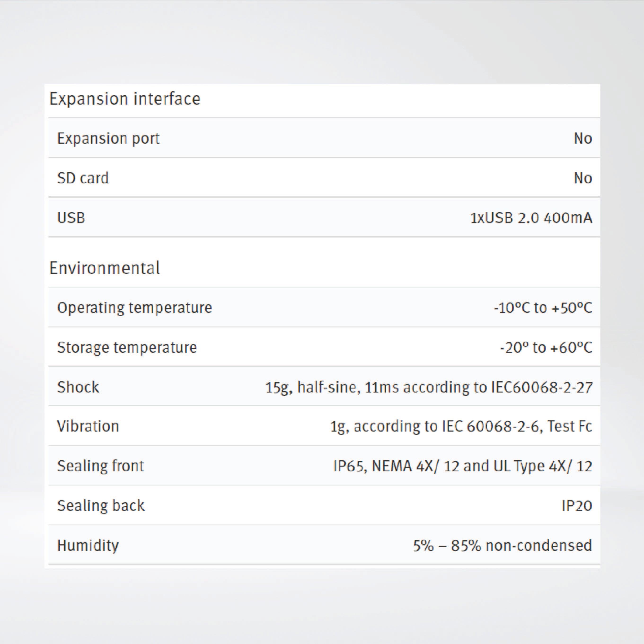Select the Sealing front label
The image size is (644, 644).
pos(100,466)
